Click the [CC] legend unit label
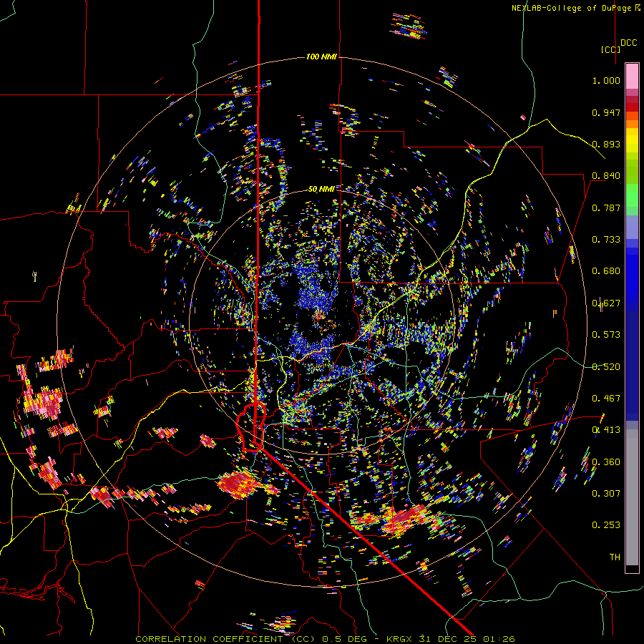Viewport: 644px width, 644px height. pyautogui.click(x=610, y=49)
